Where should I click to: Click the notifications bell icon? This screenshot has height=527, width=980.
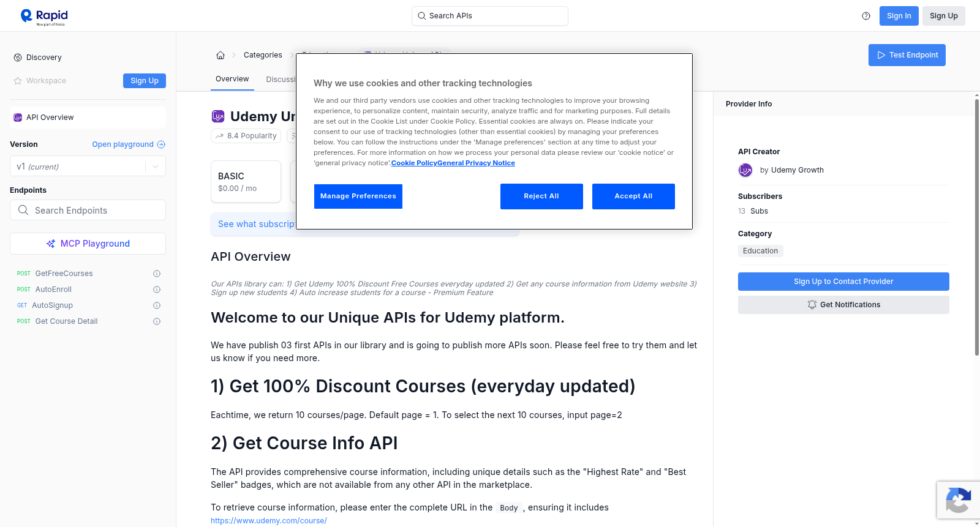[812, 305]
